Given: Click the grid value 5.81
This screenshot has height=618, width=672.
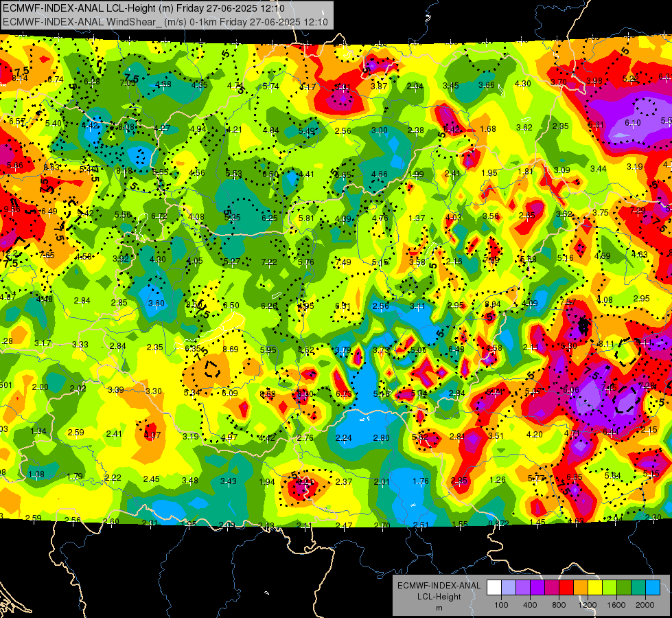Looking at the screenshot, I should [306, 218].
